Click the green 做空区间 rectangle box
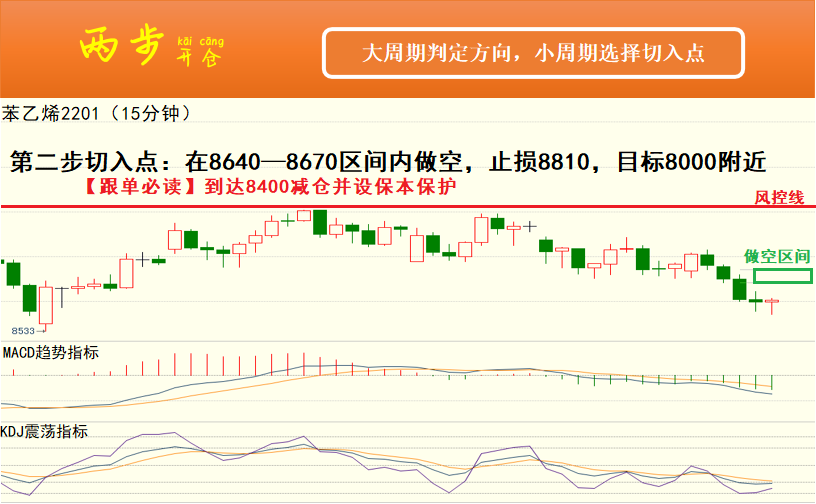Screen dimensions: 816x504 pyautogui.click(x=782, y=276)
